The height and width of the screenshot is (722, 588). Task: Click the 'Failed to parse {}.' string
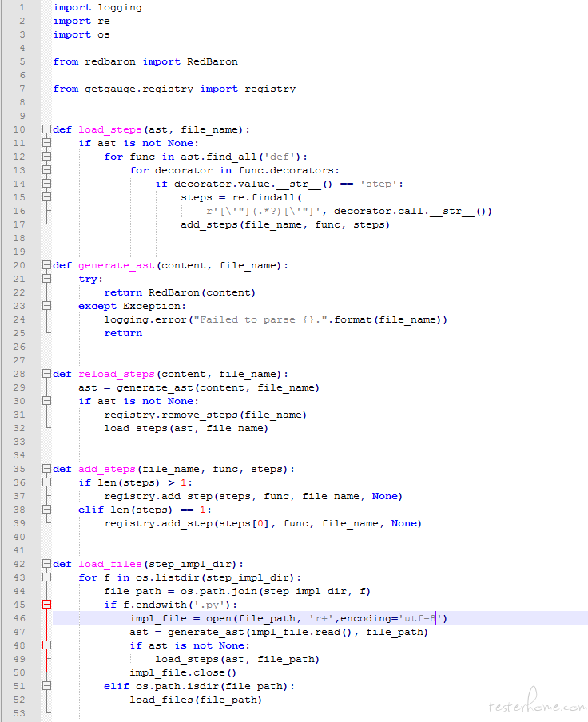[260, 319]
